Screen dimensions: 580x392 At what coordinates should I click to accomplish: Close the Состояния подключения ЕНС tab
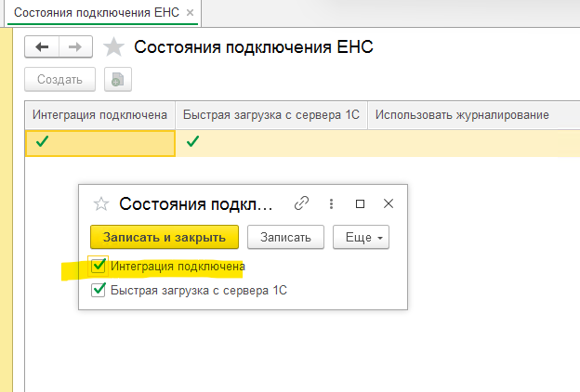[191, 13]
